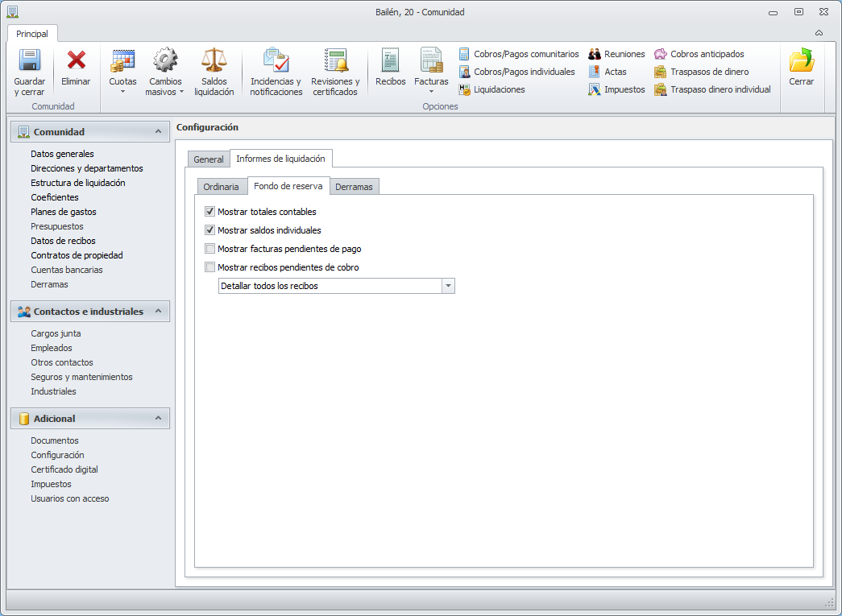
Task: Open Derramas in the sidebar
Action: 49,284
